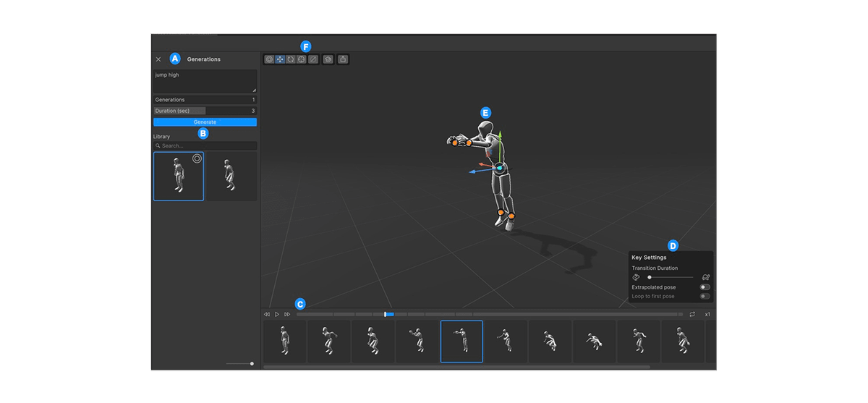Select the first standing-pose key thumbnail
This screenshot has height=403, width=868.
(284, 342)
